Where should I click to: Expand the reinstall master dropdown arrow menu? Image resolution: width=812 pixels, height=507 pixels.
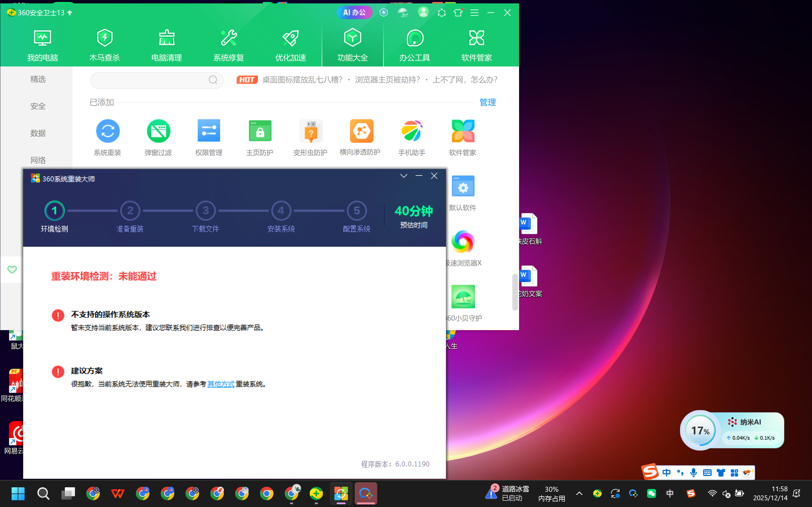tap(404, 176)
